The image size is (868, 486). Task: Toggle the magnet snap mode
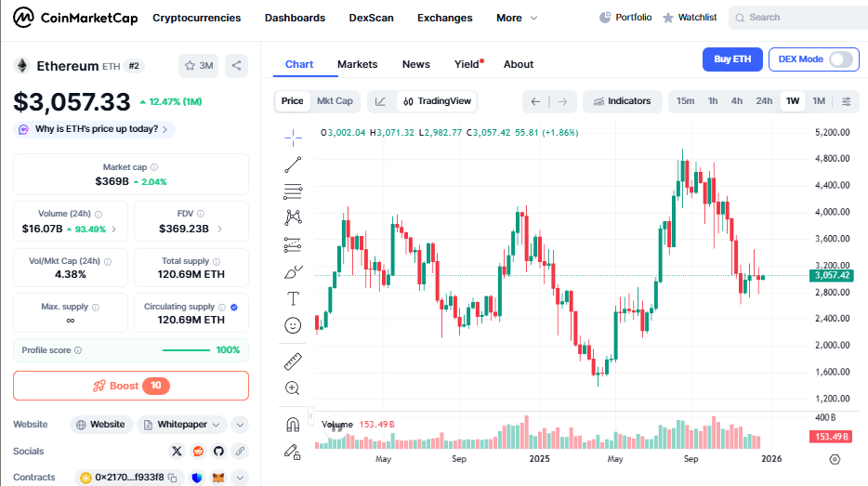pos(293,425)
